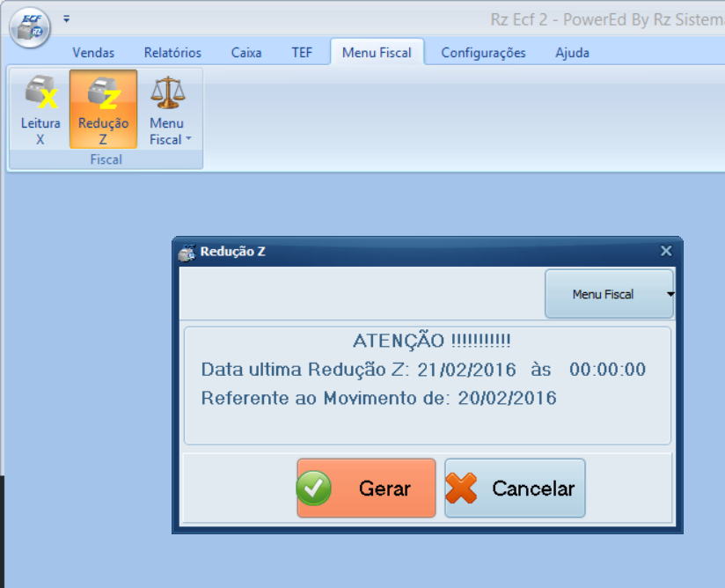Open Menu Fiscal dropdown inside the dialog
Viewport: 725px width, 588px height.
609,294
